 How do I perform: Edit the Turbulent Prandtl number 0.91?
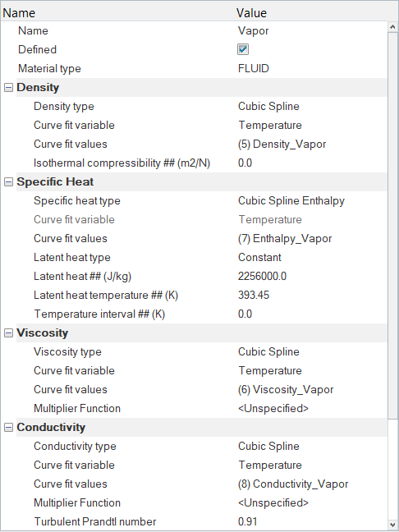coord(247,521)
